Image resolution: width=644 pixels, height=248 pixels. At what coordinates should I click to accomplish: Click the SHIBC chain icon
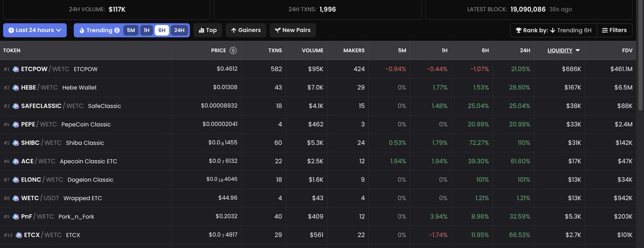coord(16,143)
